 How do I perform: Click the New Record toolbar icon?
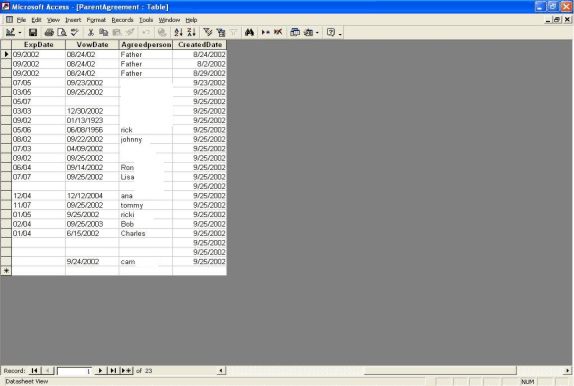[x=265, y=33]
